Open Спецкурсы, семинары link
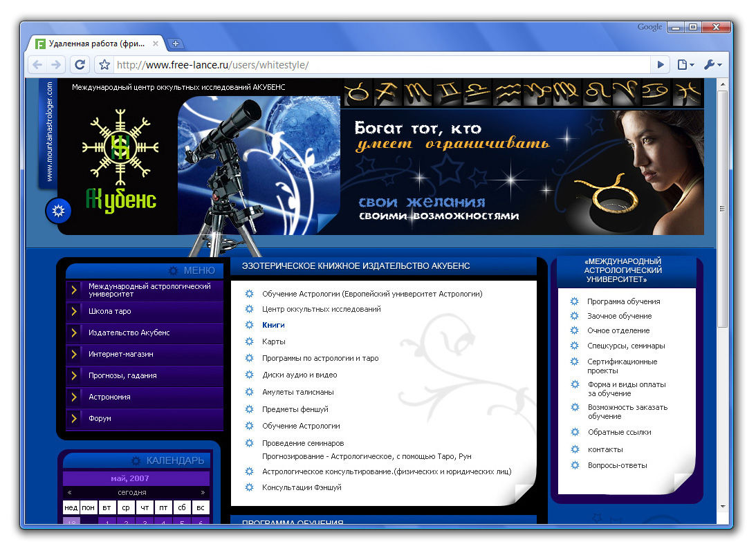Viewport: 756px width, 553px height. (626, 346)
